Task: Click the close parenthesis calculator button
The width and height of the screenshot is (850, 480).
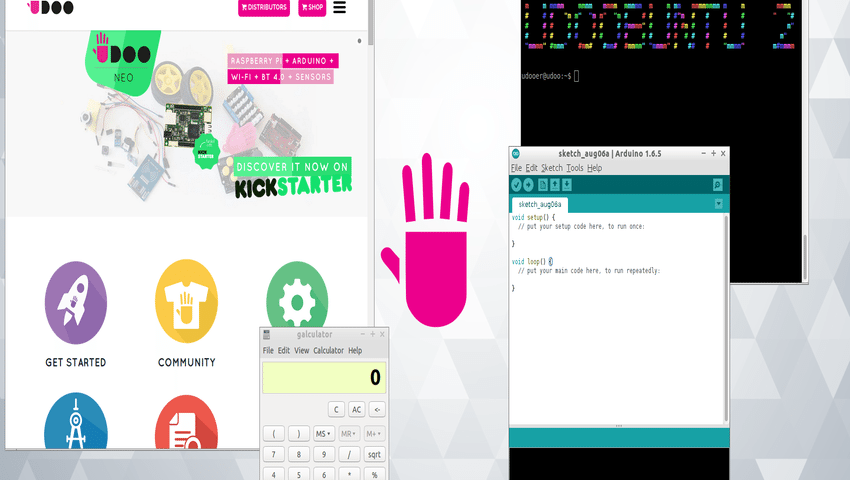Action: point(299,434)
